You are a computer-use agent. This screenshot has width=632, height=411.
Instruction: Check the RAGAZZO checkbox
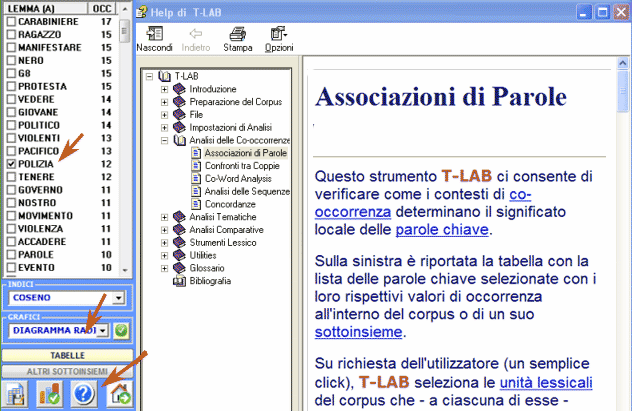coord(11,34)
